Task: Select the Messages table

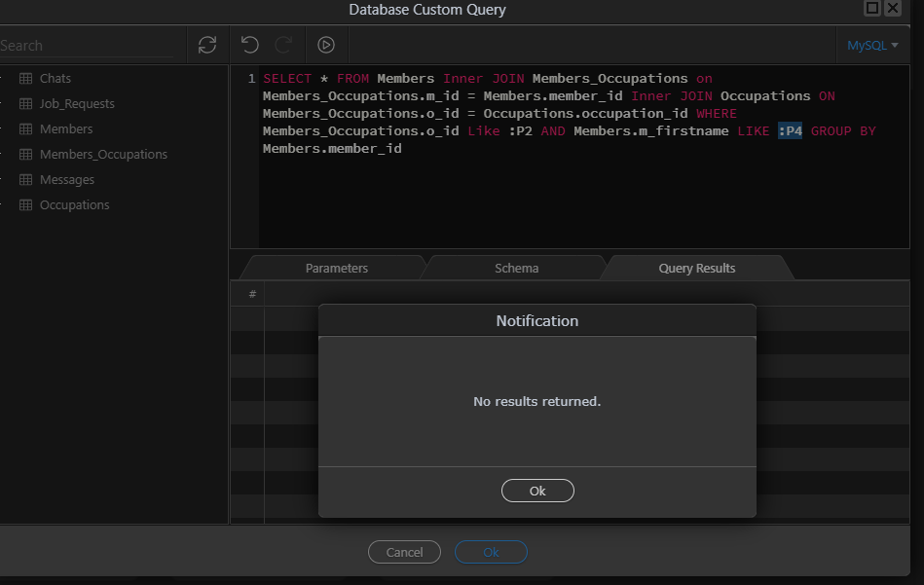Action: point(66,180)
